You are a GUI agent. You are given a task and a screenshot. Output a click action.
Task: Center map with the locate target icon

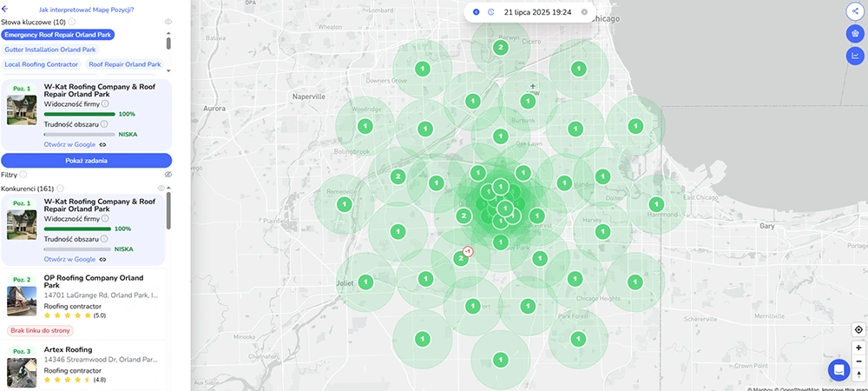(858, 330)
